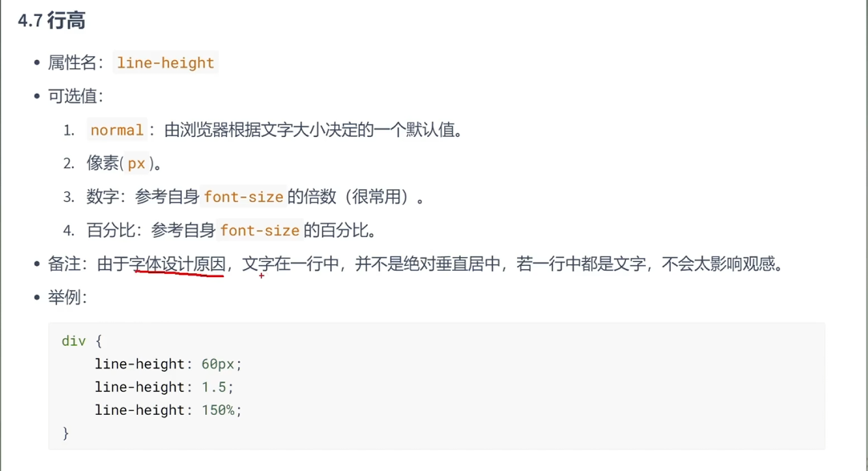Click the 像素 list item text
The image size is (868, 471).
point(103,163)
